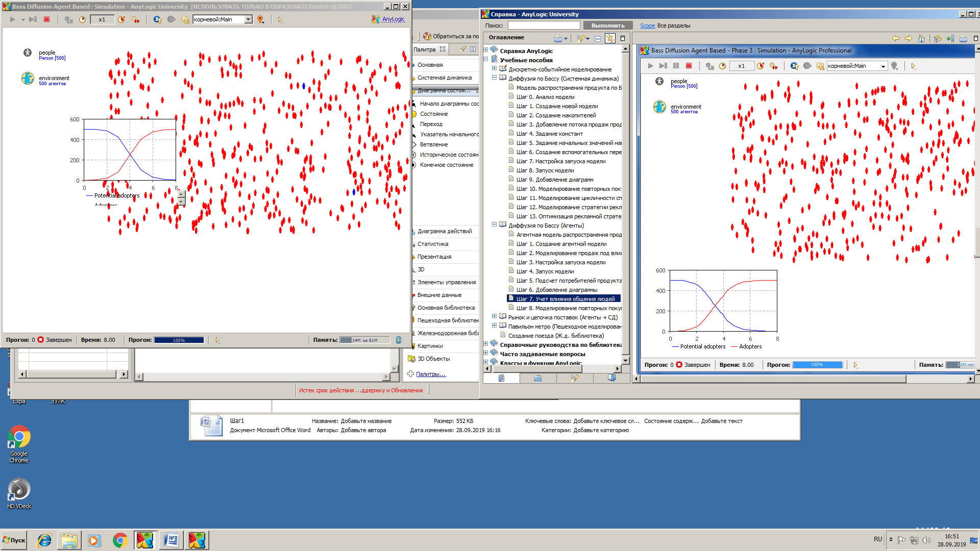Image resolution: width=980 pixels, height=551 pixels.
Task: Click step-forward button in simulation window toolbar
Action: [x=33, y=19]
